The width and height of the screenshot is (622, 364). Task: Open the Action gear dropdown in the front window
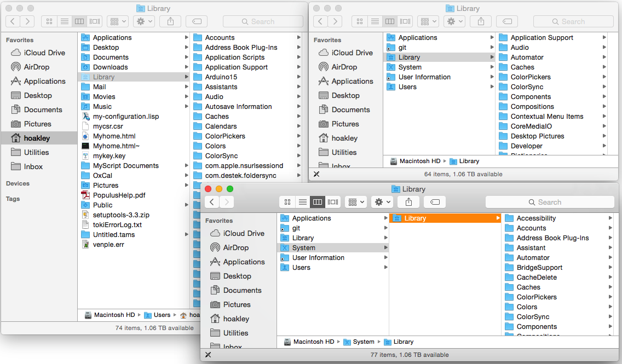pyautogui.click(x=381, y=202)
